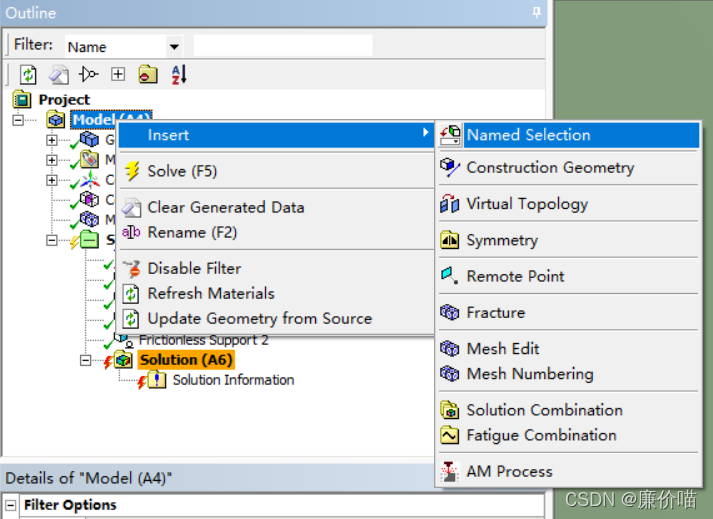This screenshot has width=713, height=519.
Task: Click the Fatigue Combination icon
Action: pos(450,435)
